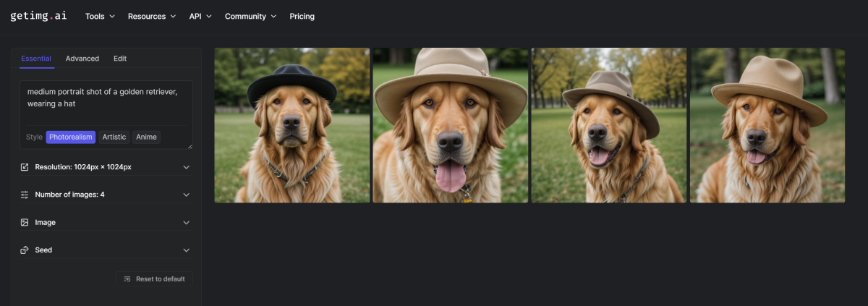Screen dimensions: 868x306
Task: Open the API dropdown menu
Action: point(200,16)
